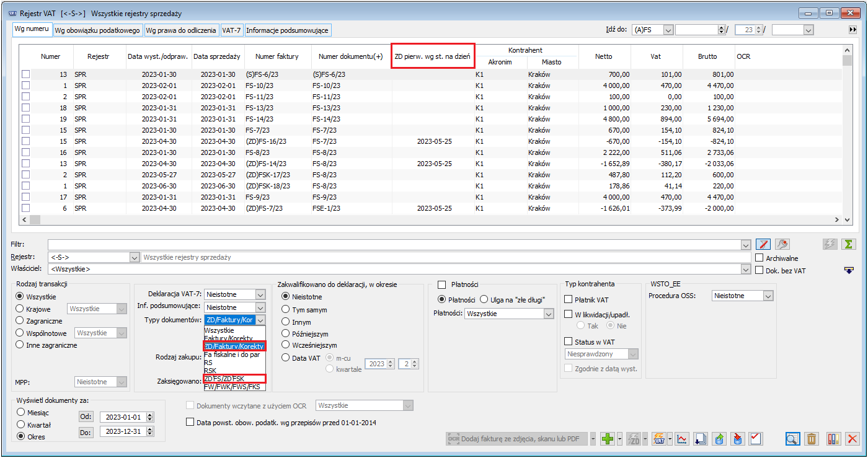Open the Płatności Wszystkie dropdown

pos(548,314)
